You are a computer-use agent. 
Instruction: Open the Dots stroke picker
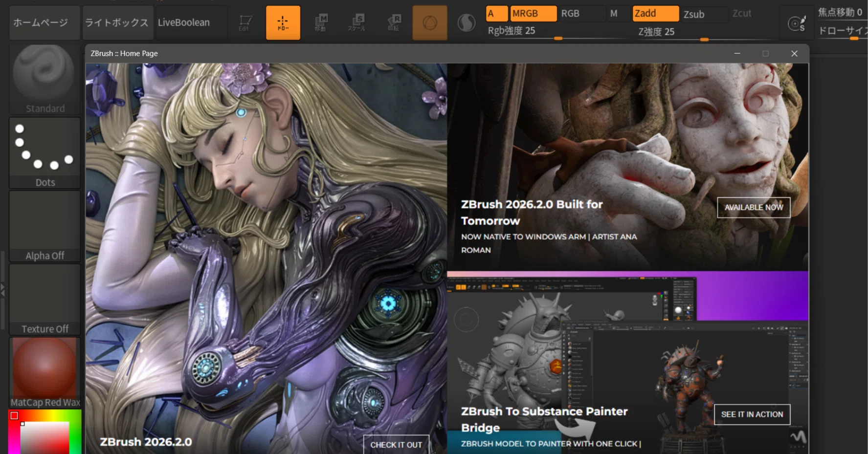45,153
